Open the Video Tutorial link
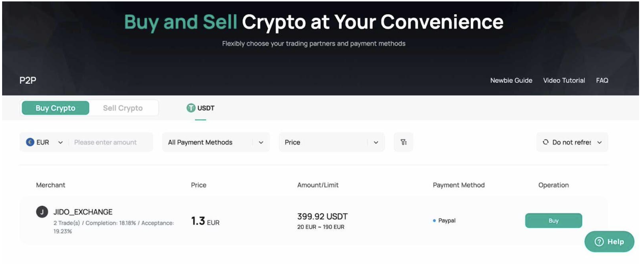 [x=564, y=81]
